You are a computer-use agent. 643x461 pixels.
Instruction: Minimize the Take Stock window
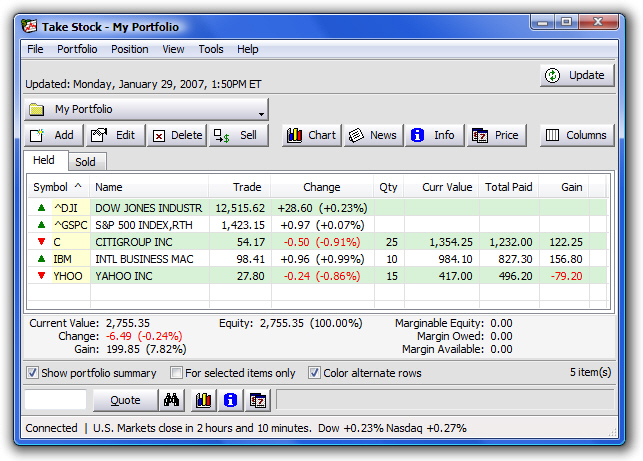543,22
